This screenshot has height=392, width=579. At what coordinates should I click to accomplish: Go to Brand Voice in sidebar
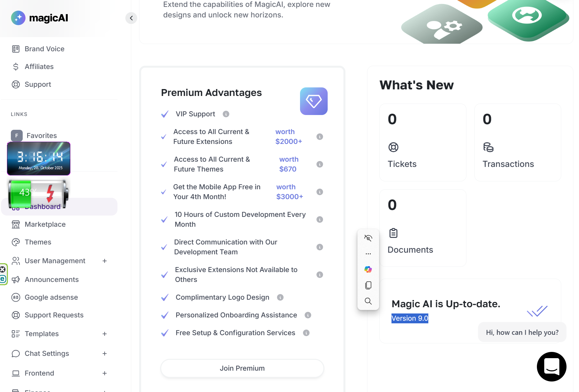click(44, 49)
